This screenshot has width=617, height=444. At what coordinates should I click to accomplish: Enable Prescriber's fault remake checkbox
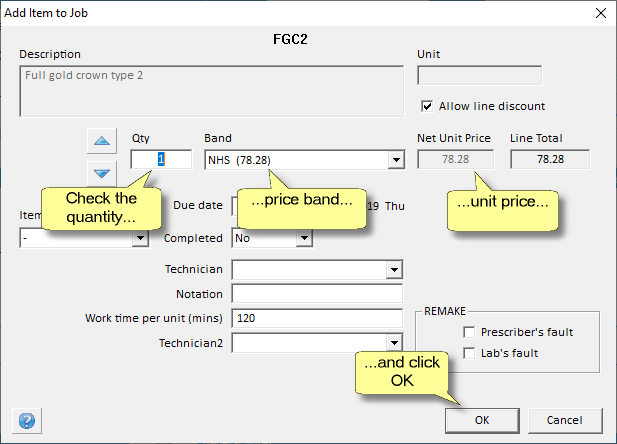click(469, 332)
